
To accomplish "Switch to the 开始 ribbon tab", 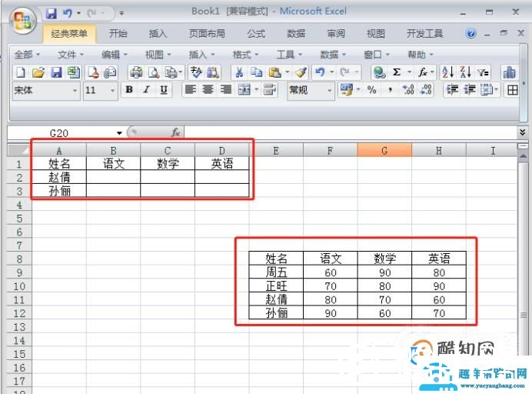I will 118,34.
